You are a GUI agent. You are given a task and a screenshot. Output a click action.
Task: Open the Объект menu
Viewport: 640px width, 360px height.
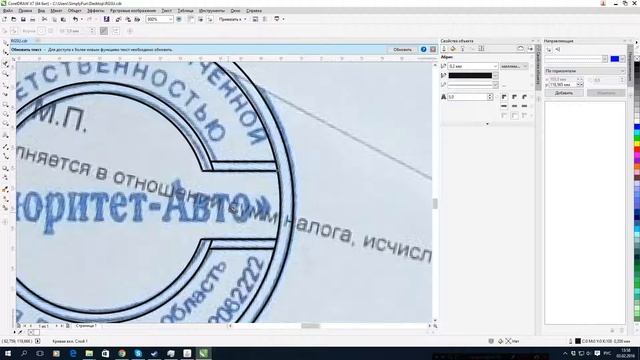pyautogui.click(x=75, y=11)
